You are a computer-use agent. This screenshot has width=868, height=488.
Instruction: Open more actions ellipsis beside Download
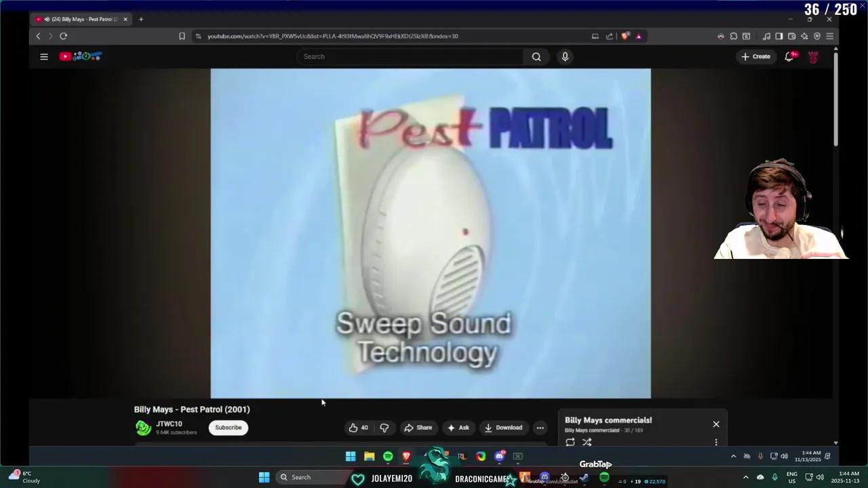pos(540,428)
